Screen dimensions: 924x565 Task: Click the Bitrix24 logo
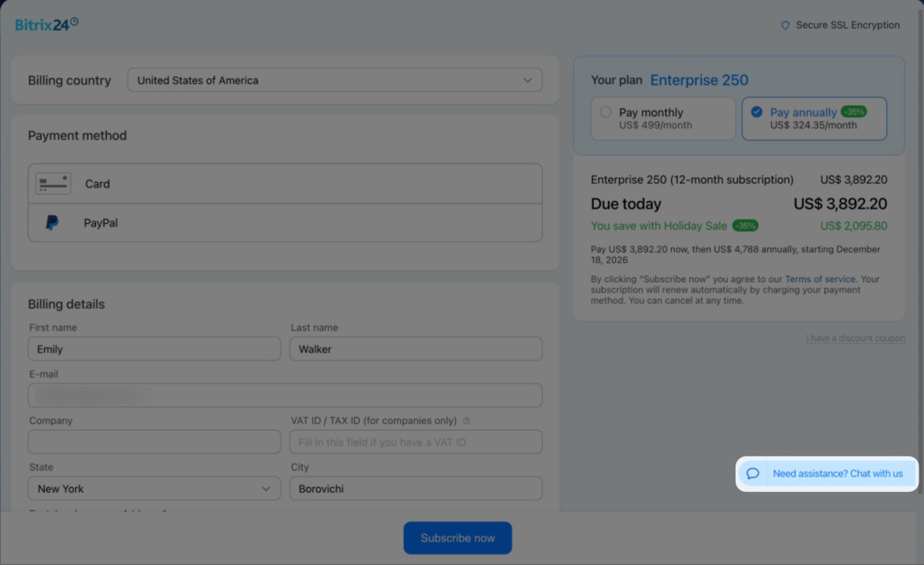[47, 25]
